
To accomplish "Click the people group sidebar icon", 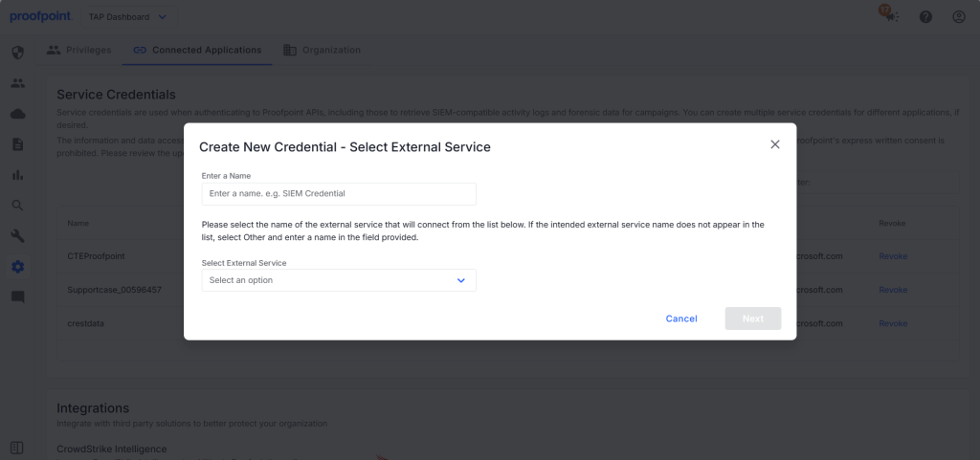I will point(17,83).
